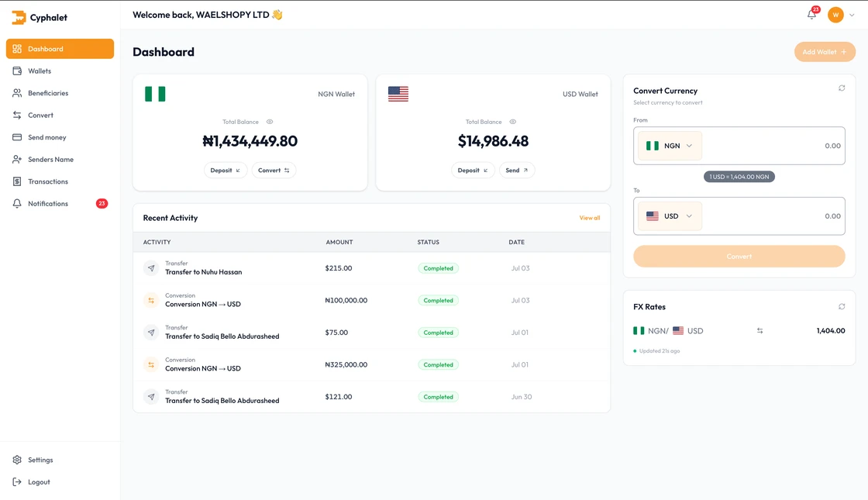Refresh the FX Rates panel
Image resolution: width=868 pixels, height=500 pixels.
pyautogui.click(x=842, y=307)
